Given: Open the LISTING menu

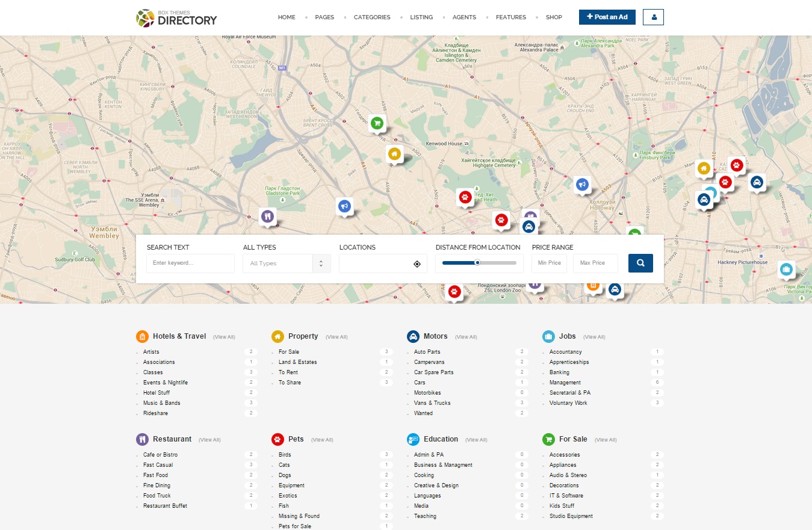Looking at the screenshot, I should click(x=421, y=17).
